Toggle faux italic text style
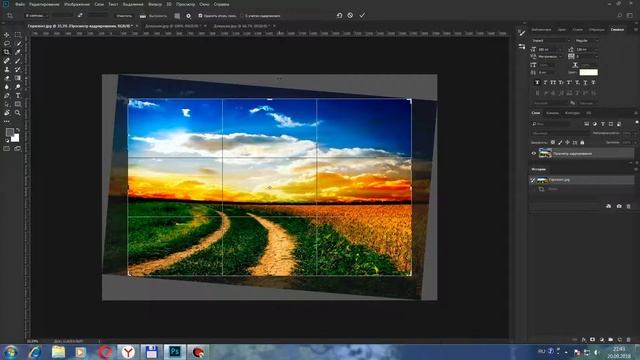The image size is (640, 360). [x=545, y=82]
